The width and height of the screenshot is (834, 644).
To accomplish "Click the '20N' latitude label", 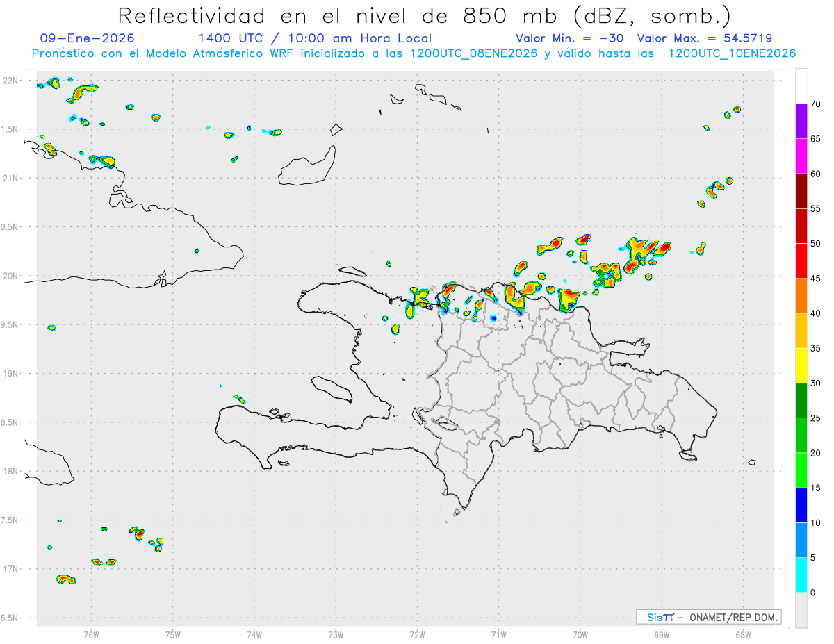I will pyautogui.click(x=10, y=276).
